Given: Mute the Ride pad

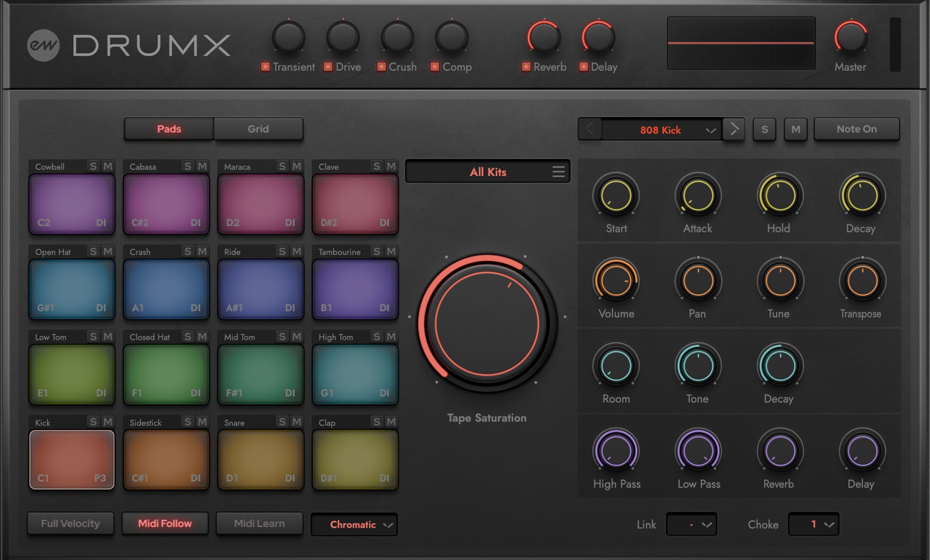Looking at the screenshot, I should tap(296, 251).
